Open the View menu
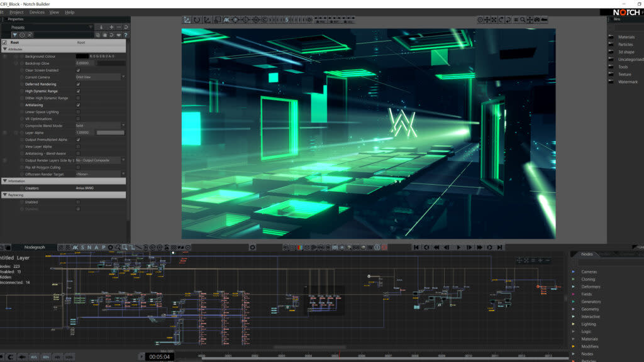This screenshot has width=644, height=362. click(54, 13)
